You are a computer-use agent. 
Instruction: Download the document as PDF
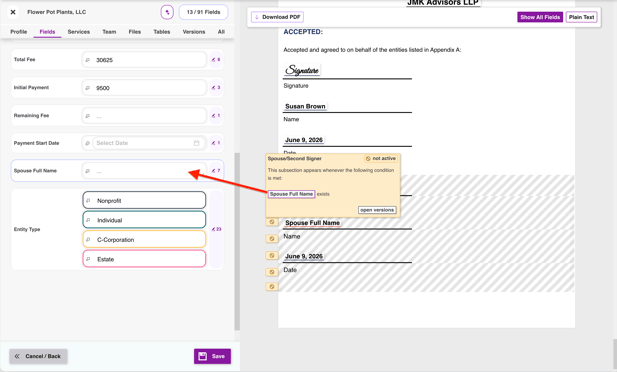tap(277, 17)
